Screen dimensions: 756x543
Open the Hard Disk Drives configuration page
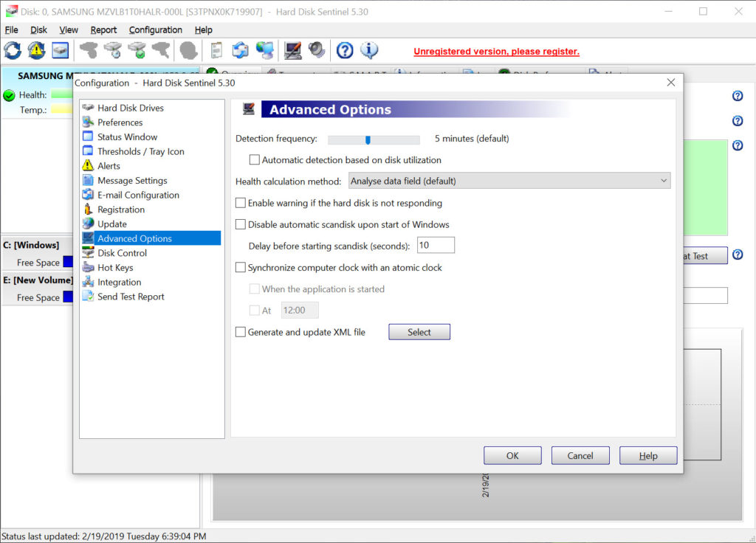tap(130, 108)
